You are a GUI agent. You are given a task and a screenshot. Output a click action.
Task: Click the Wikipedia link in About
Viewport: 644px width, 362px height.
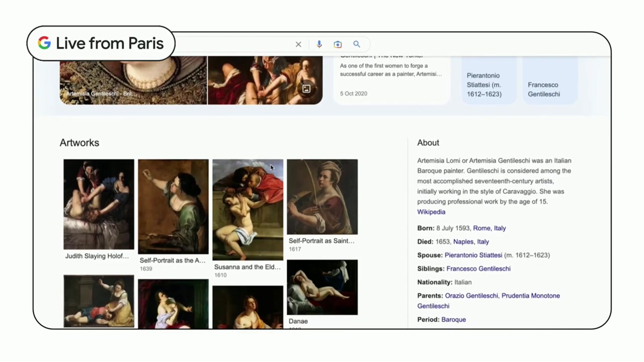click(x=431, y=212)
